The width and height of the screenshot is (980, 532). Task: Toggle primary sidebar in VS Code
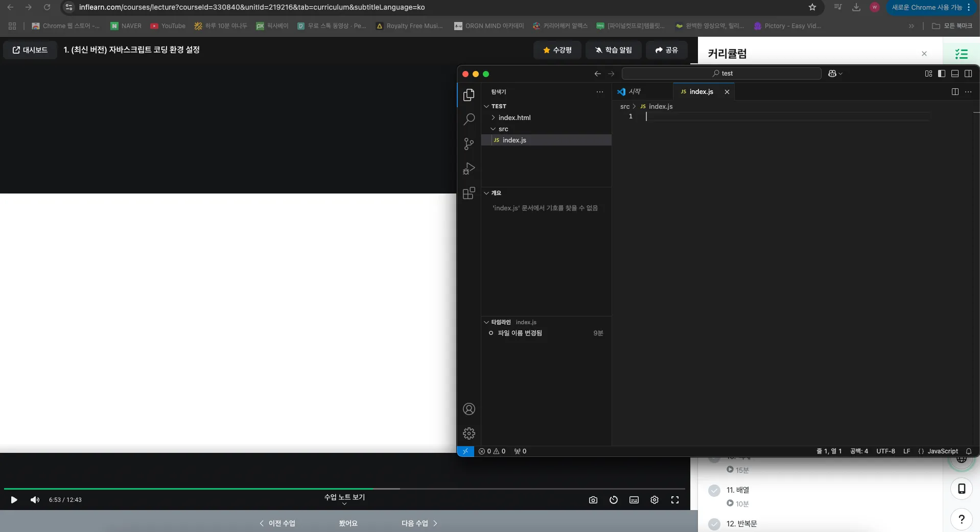(x=942, y=74)
